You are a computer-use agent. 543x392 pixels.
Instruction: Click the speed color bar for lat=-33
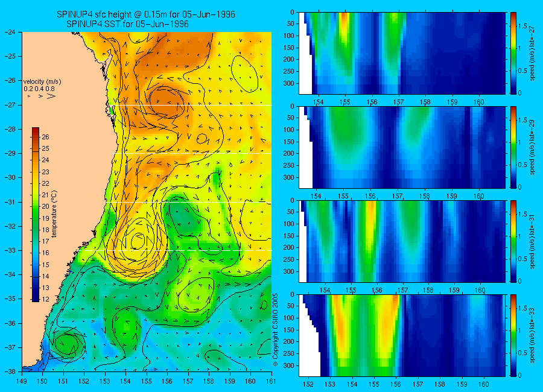pyautogui.click(x=513, y=335)
